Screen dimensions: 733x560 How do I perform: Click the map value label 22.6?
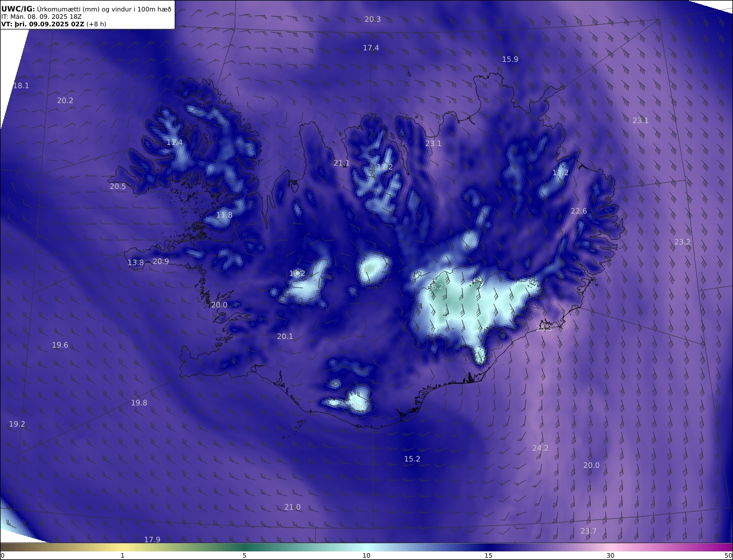(578, 211)
